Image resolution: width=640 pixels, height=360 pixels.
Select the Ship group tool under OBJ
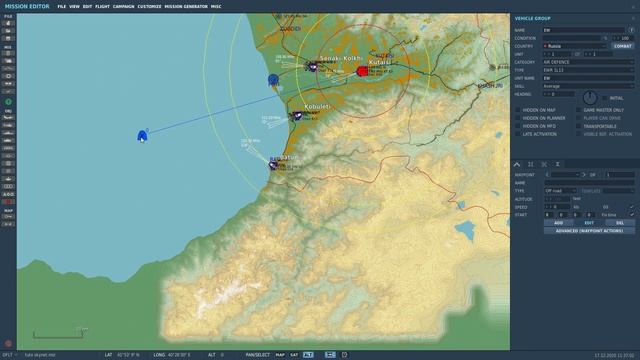[x=8, y=133]
